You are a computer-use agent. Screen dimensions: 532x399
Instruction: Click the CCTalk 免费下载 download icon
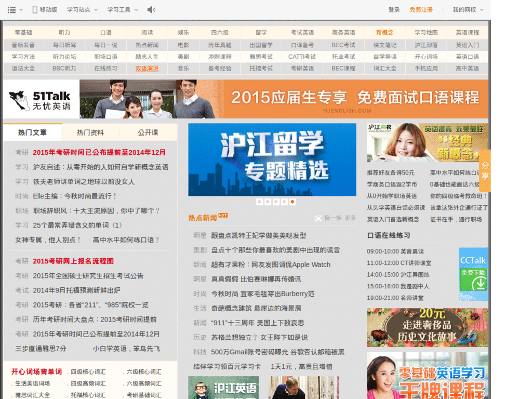pos(474,280)
